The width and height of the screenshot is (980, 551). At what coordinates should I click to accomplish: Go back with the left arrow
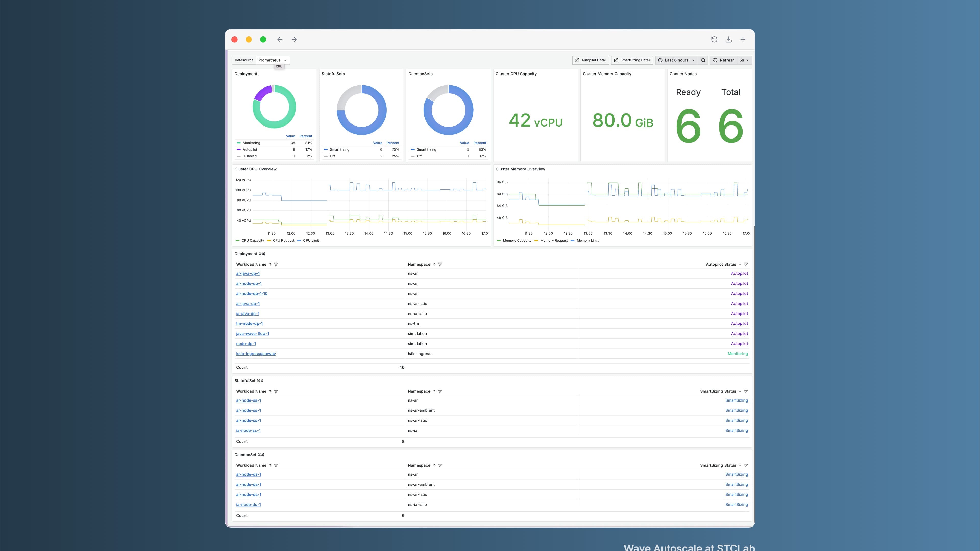[280, 40]
